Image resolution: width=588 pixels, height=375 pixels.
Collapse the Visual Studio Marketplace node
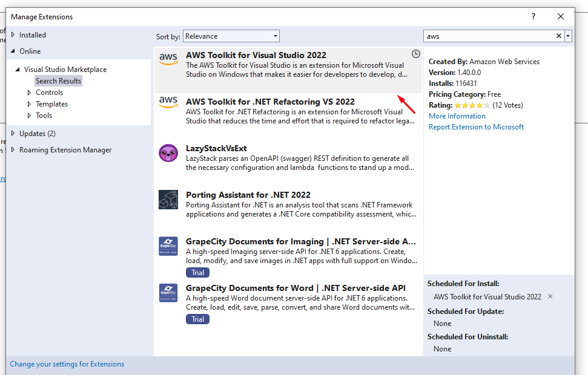coord(18,70)
